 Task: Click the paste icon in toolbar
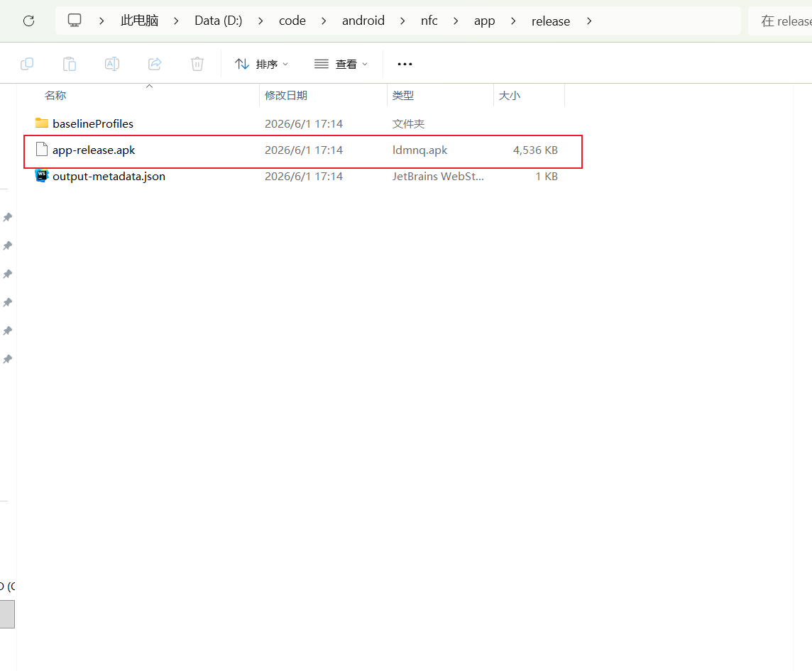[70, 64]
